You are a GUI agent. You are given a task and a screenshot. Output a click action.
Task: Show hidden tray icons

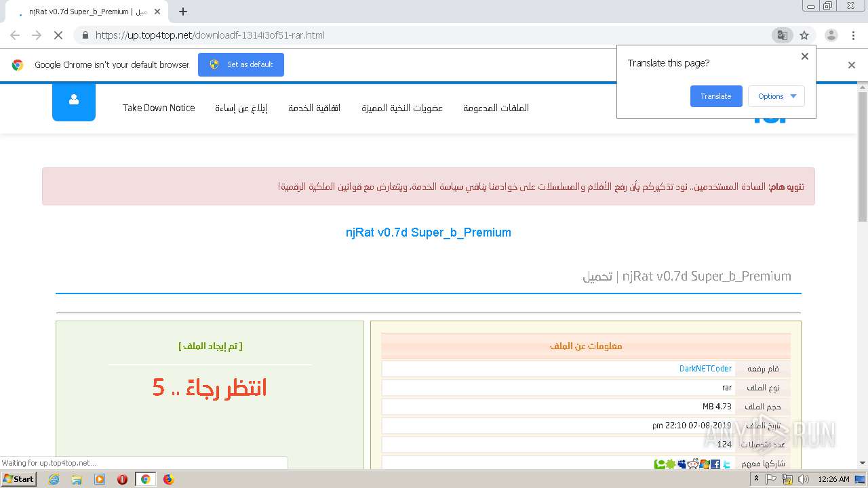[x=757, y=479]
